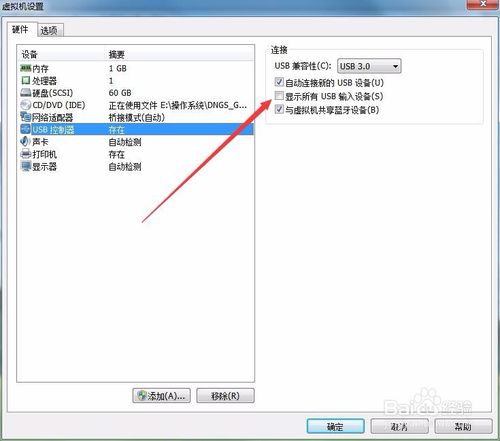Click the 帮助 help button

463,426
